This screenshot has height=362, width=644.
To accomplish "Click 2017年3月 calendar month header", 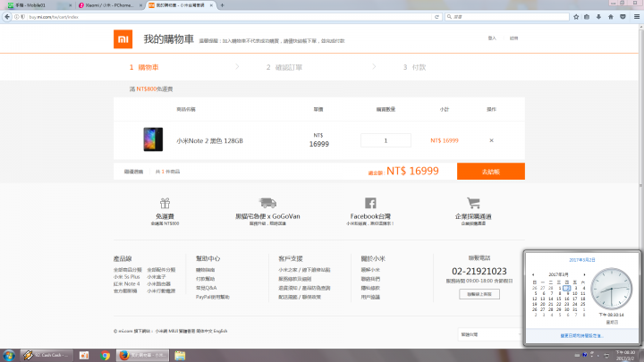I will (558, 274).
